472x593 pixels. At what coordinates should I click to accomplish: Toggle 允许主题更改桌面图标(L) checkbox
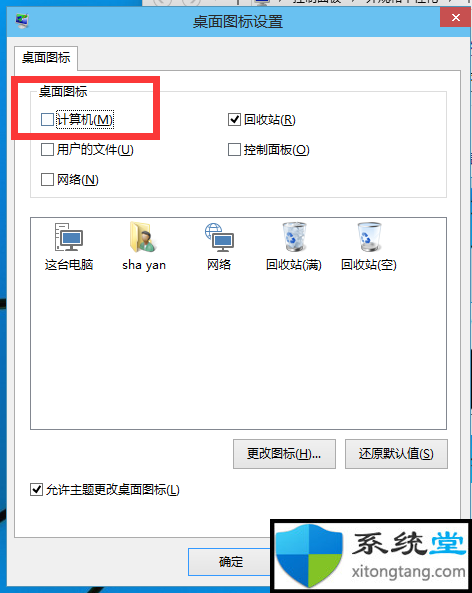[x=36, y=490]
